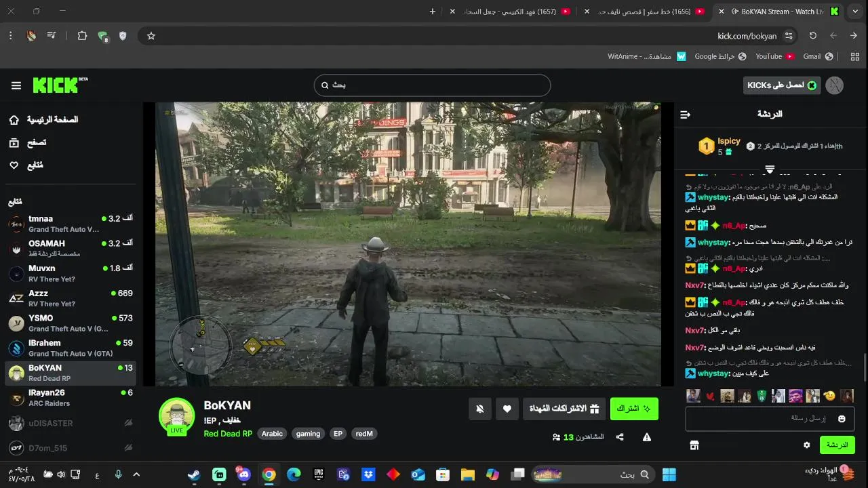Screen dimensions: 868x488
Task: Open the Following page with heart icon
Action: (x=26, y=165)
